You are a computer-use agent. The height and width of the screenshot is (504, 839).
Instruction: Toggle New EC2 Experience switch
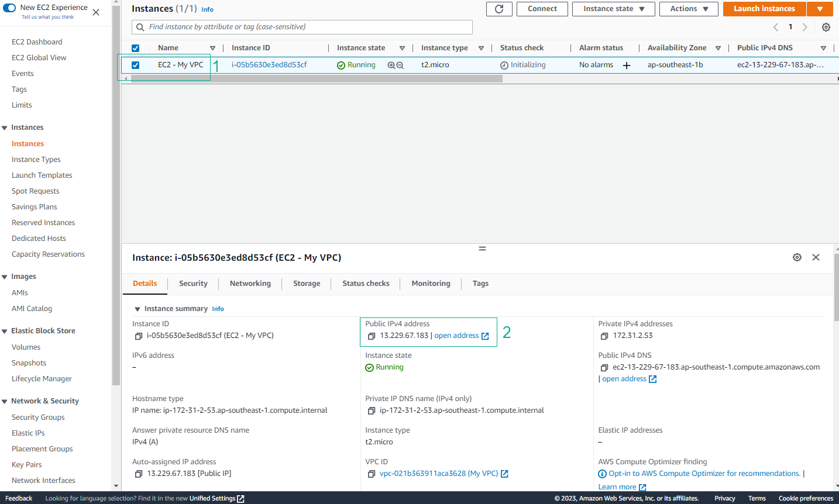point(9,8)
